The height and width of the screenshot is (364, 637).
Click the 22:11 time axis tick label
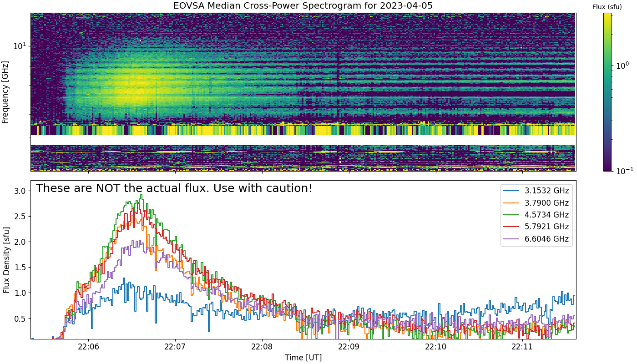click(x=523, y=347)
